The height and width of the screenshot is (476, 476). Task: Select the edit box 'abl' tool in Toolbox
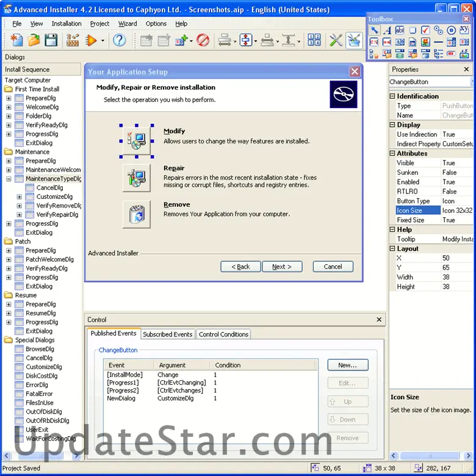[x=400, y=30]
